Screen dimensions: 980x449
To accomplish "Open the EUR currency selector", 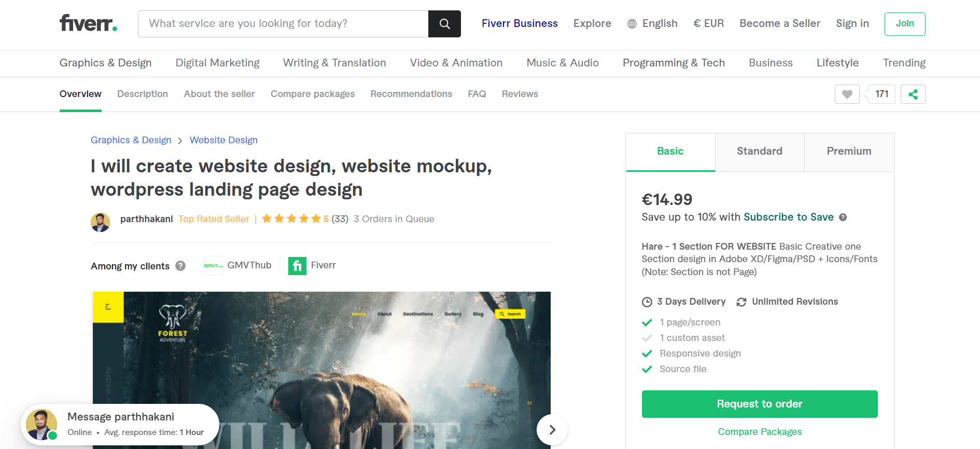I will [708, 24].
